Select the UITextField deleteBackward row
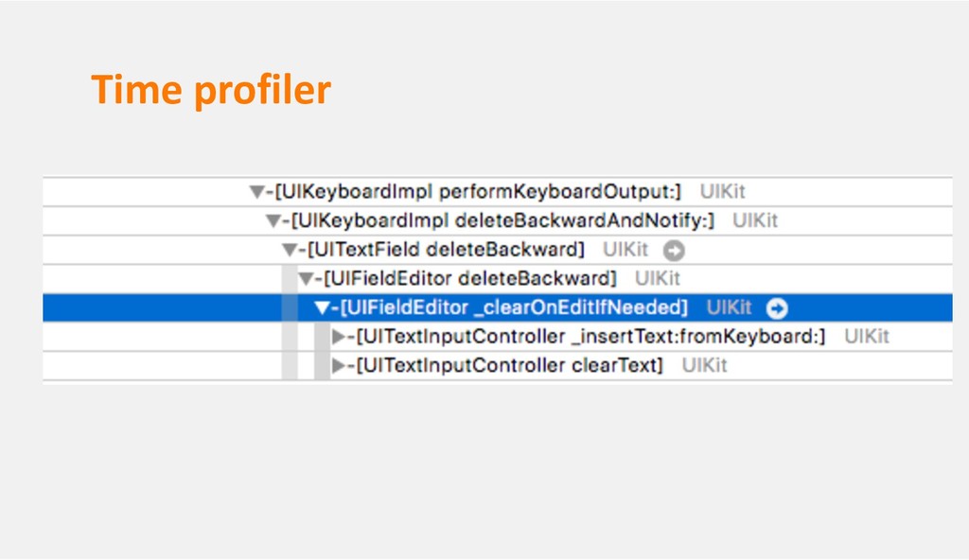This screenshot has width=969, height=560. click(x=498, y=250)
